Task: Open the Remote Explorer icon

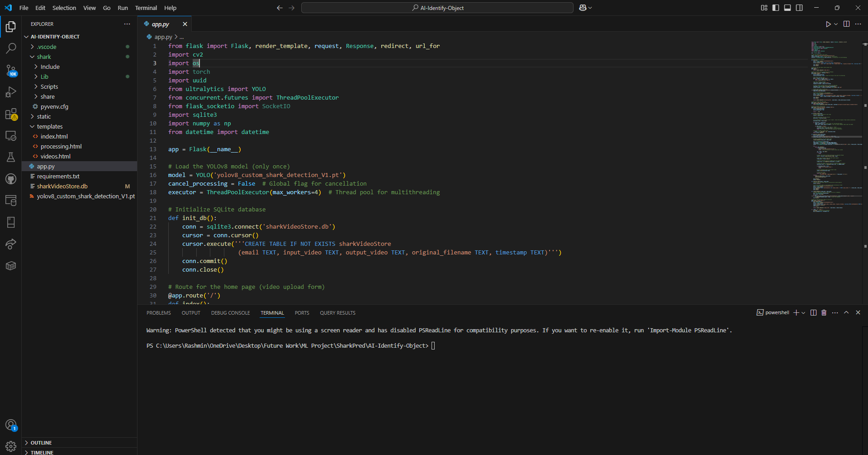Action: point(11,135)
